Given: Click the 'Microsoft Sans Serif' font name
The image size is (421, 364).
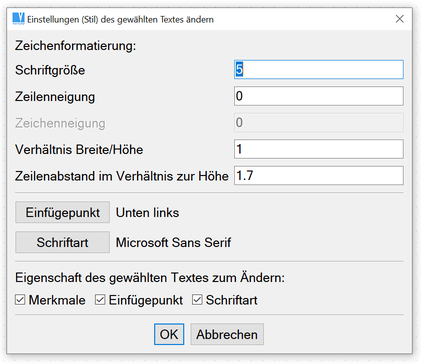Looking at the screenshot, I should click(173, 243).
